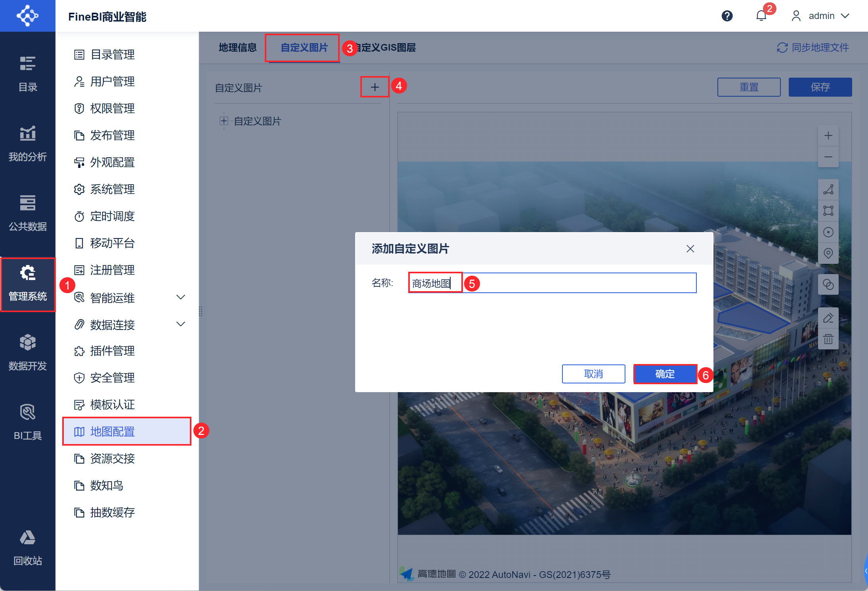Zoom in on the map
This screenshot has height=591, width=868.
coord(828,136)
